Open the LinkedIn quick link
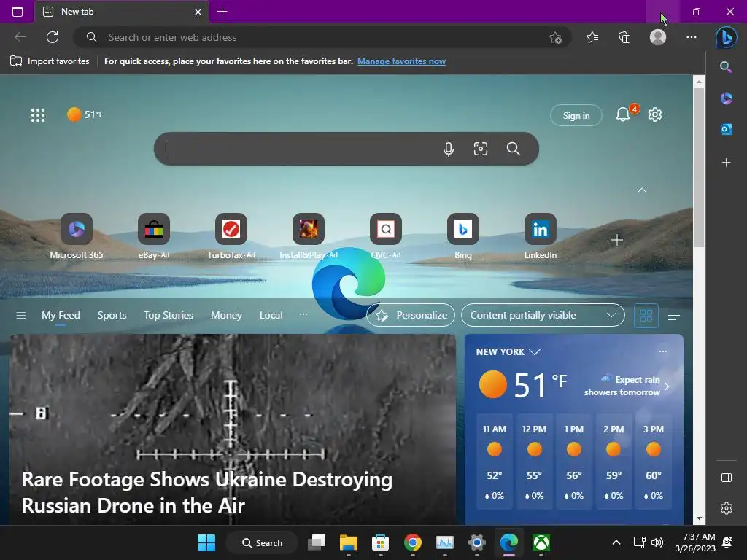Screen dimensions: 747x560 (x=541, y=237)
